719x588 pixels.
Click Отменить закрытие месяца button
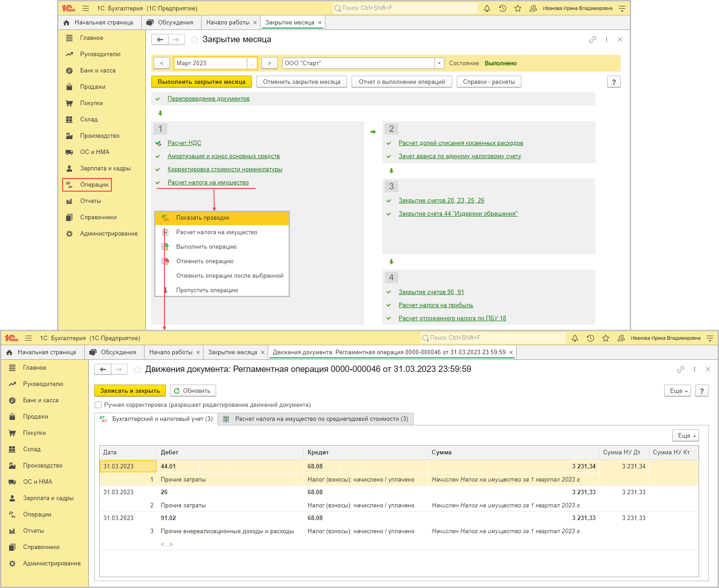pyautogui.click(x=302, y=82)
